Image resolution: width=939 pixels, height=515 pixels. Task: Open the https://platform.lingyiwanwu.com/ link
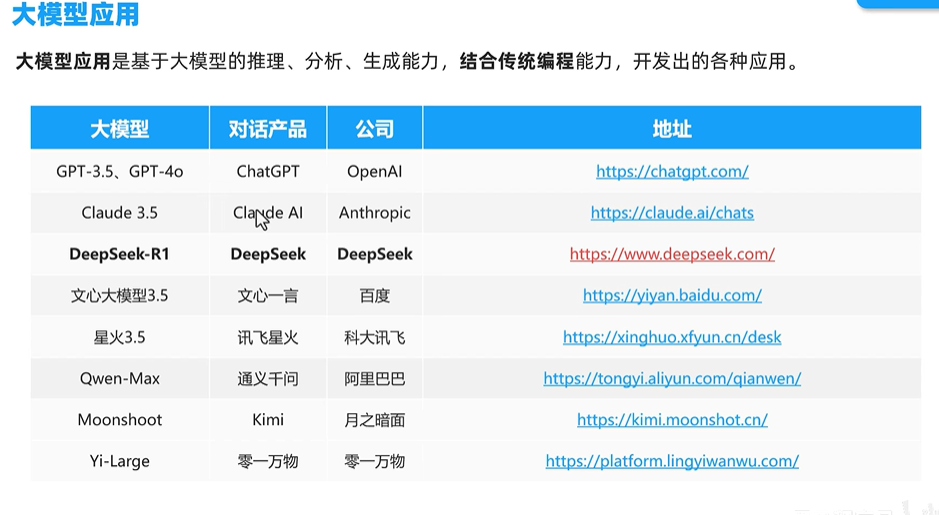point(672,461)
